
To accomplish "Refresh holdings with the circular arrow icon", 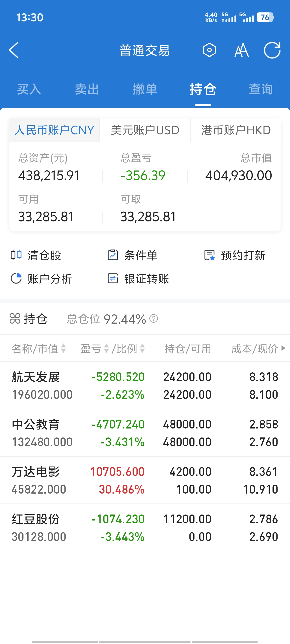I will (x=272, y=50).
